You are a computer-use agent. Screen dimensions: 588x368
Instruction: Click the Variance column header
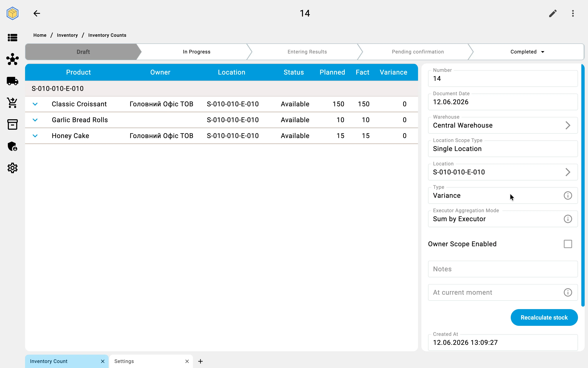[393, 72]
